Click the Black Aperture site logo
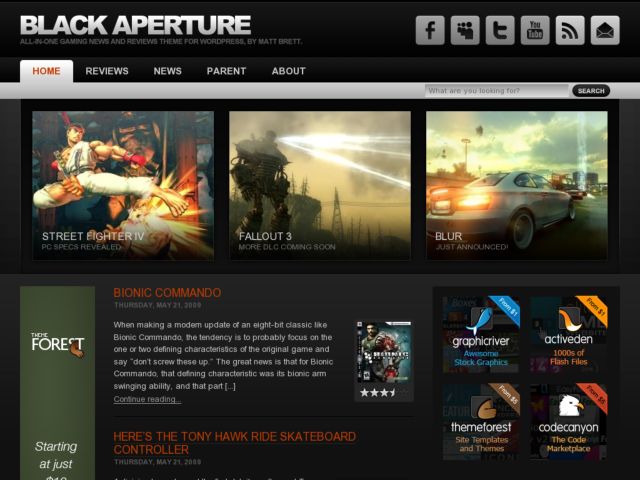The width and height of the screenshot is (640, 480). [136, 25]
